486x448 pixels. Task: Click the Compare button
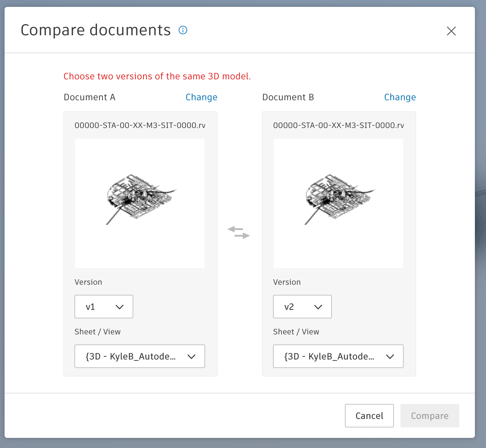point(429,416)
